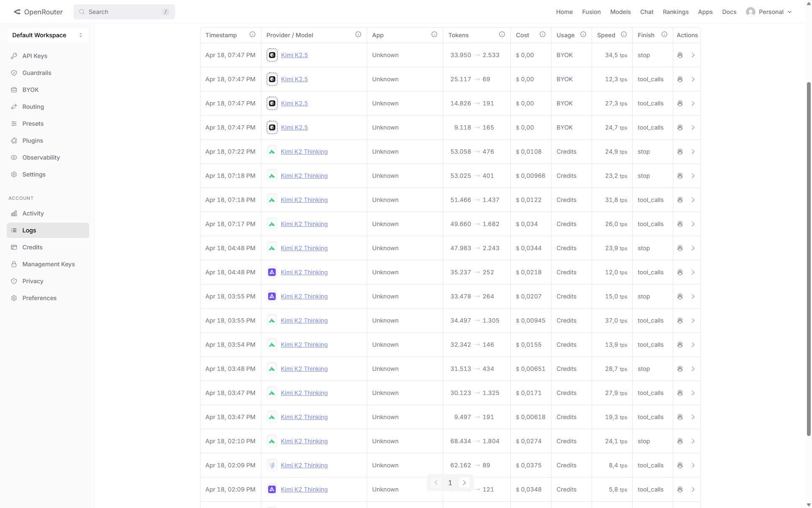Go to next page of logs
Screen dimensions: 812x508
coord(464,483)
